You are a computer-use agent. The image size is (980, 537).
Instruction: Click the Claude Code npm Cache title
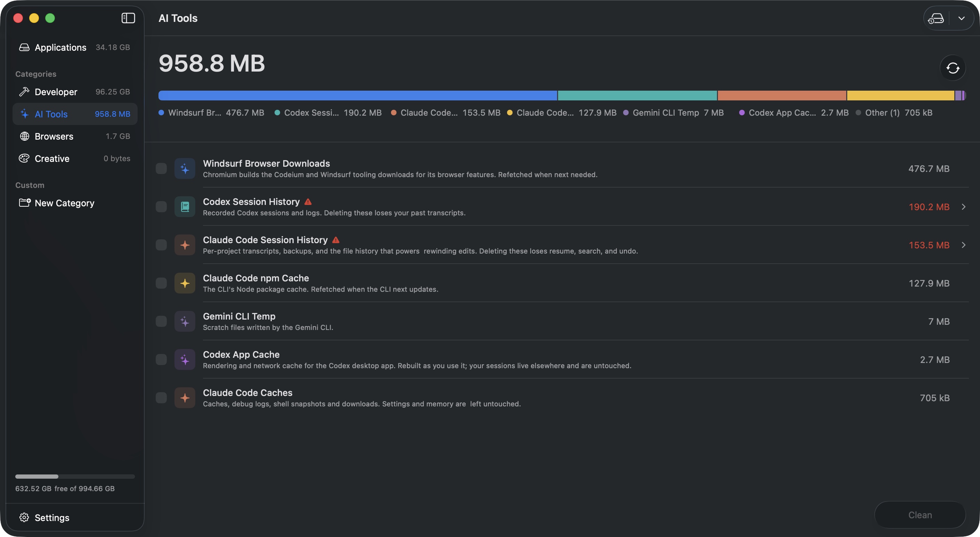point(256,278)
